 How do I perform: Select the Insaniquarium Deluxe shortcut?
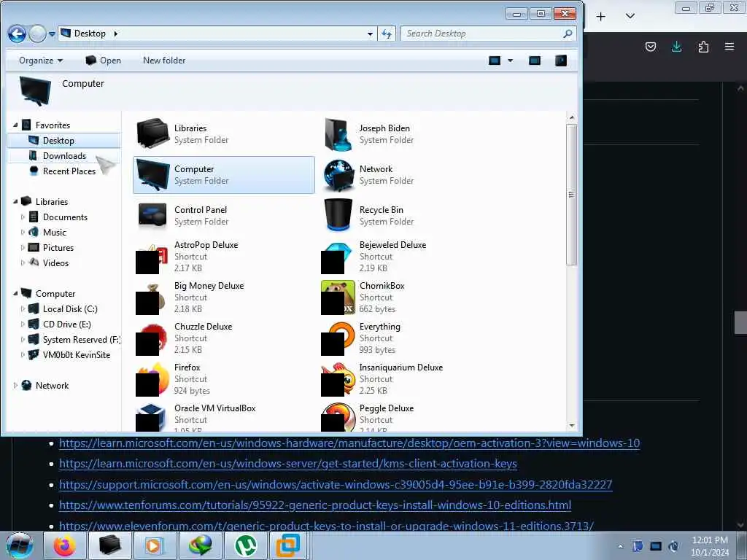409,379
